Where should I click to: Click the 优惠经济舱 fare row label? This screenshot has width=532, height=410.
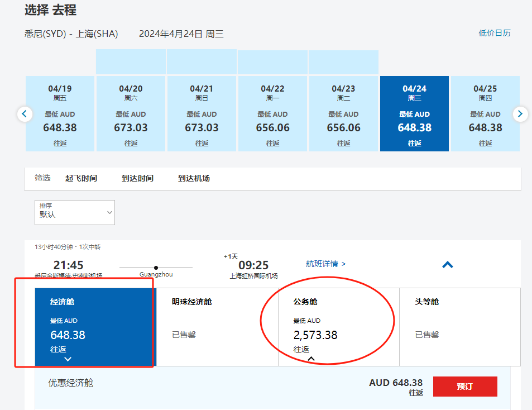pyautogui.click(x=70, y=383)
